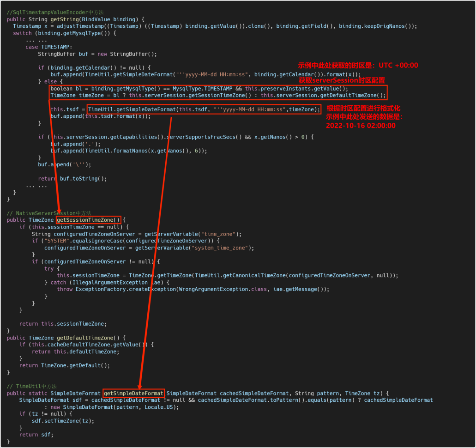Click the MysqlType.TIMESTAMP reference
This screenshot has width=476, height=448.
[197, 88]
